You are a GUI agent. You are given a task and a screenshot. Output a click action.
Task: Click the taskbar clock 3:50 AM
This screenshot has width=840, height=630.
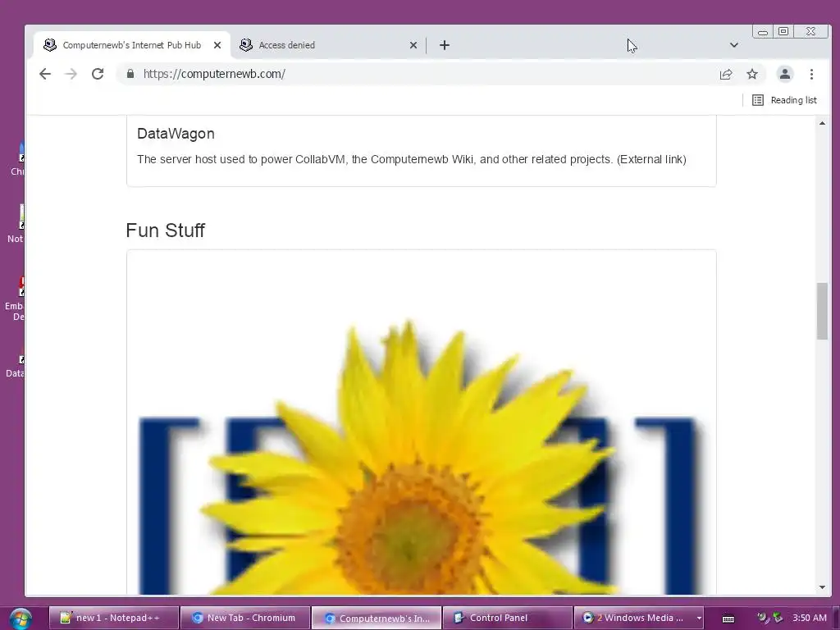click(810, 618)
